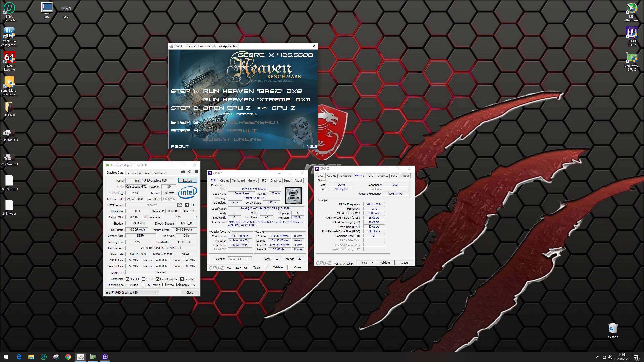Select the 244.hwbot file icon
The height and width of the screenshot is (362, 644).
9,207
